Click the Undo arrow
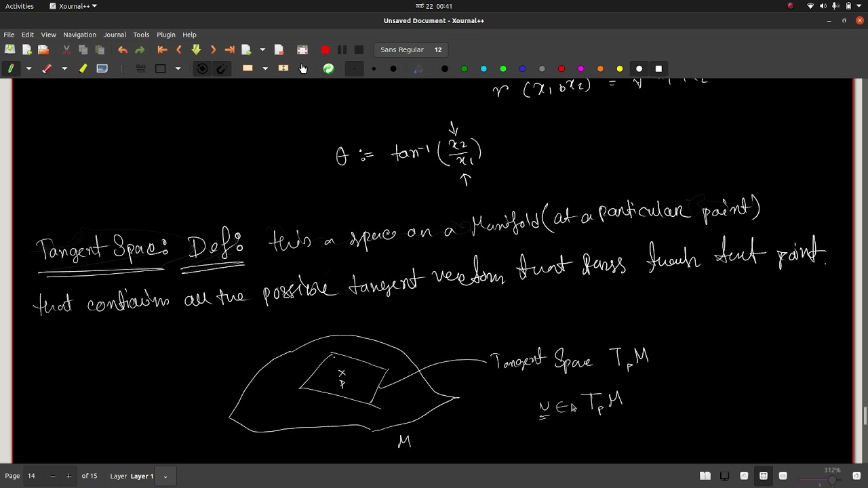The height and width of the screenshot is (488, 868). click(x=123, y=49)
